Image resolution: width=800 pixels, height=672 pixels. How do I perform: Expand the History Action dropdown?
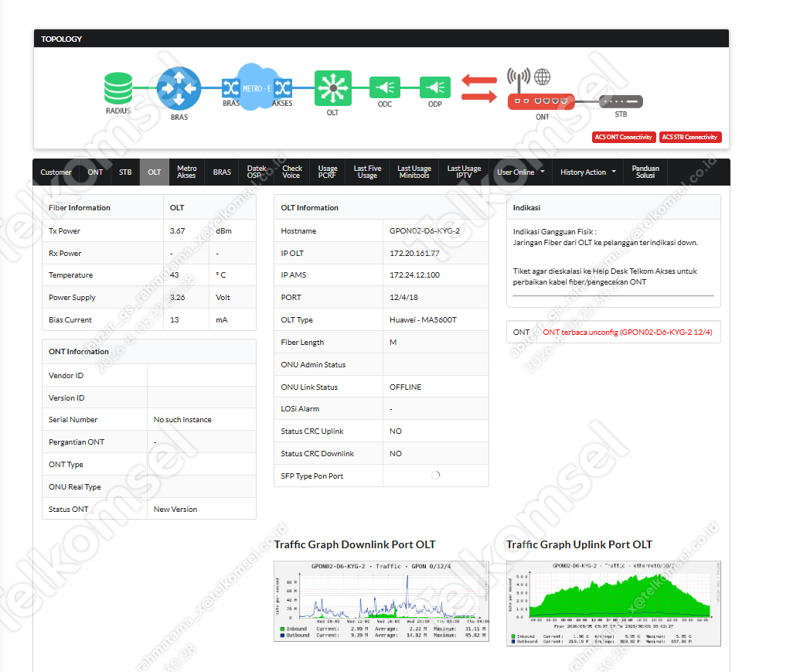pos(587,172)
